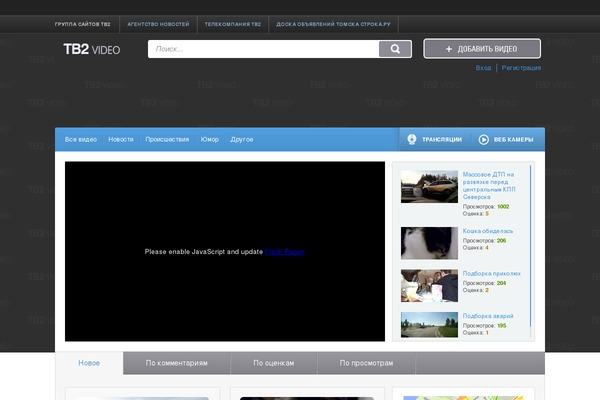The image size is (600, 400).
Task: Switch to the По просмотрам tab
Action: [x=366, y=363]
